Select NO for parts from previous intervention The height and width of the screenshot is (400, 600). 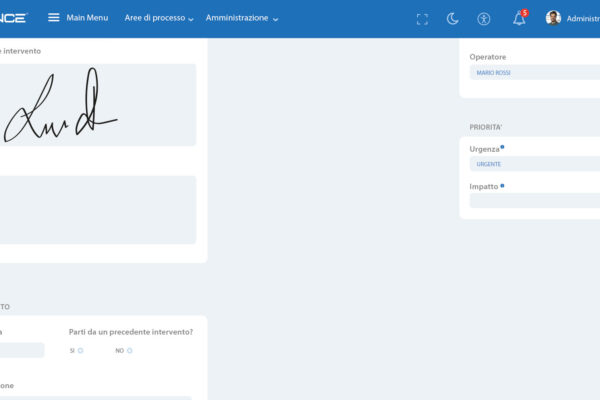pyautogui.click(x=129, y=351)
